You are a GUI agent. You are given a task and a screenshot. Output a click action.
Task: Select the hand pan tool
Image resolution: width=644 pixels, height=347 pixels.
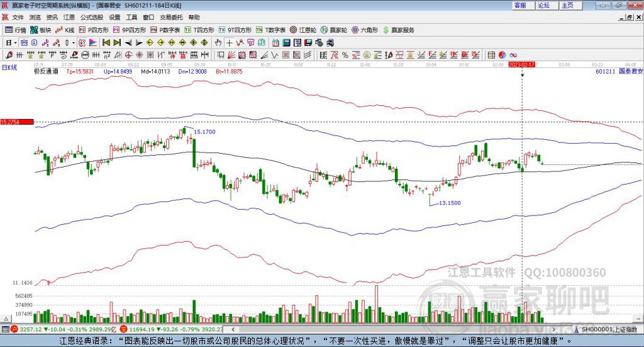tap(218, 43)
